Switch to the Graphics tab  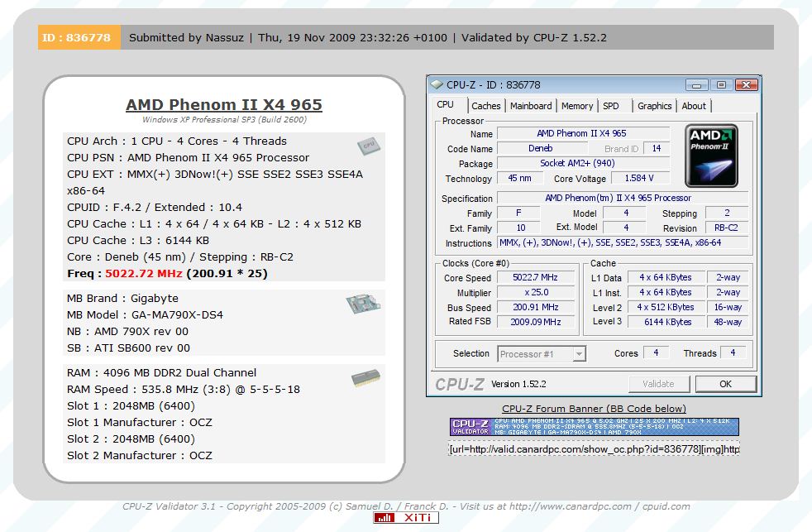pos(654,106)
